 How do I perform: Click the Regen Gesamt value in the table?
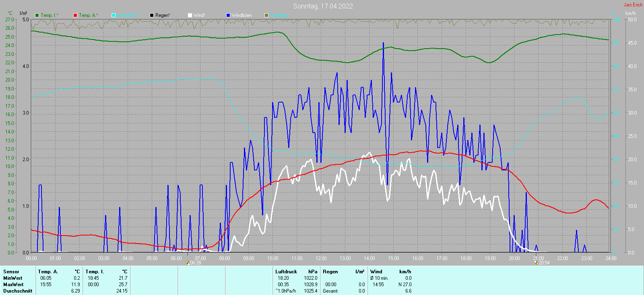361,291
